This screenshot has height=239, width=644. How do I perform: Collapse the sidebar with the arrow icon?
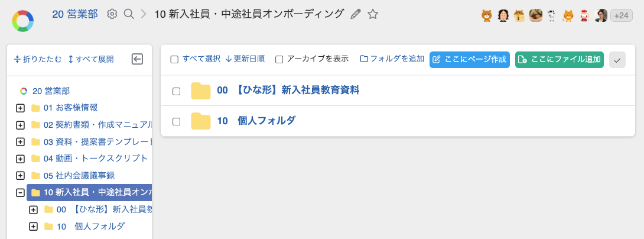click(x=137, y=59)
